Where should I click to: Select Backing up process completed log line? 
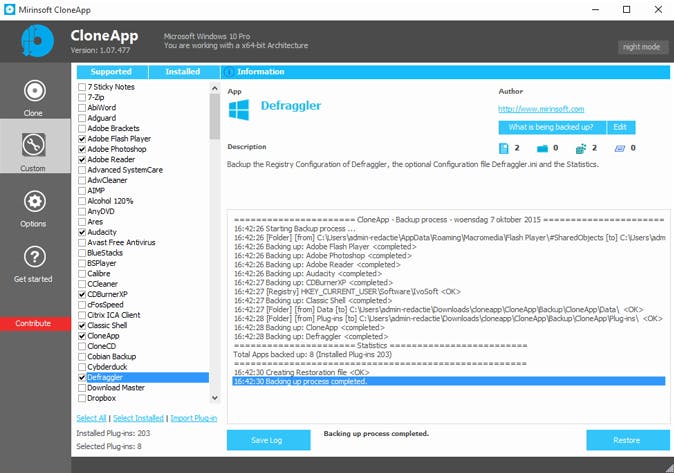click(x=448, y=381)
